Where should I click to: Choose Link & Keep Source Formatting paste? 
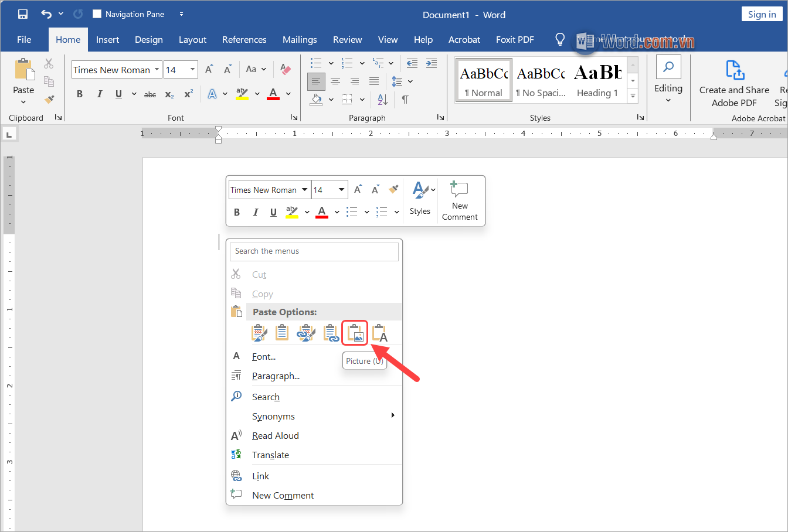tap(307, 333)
